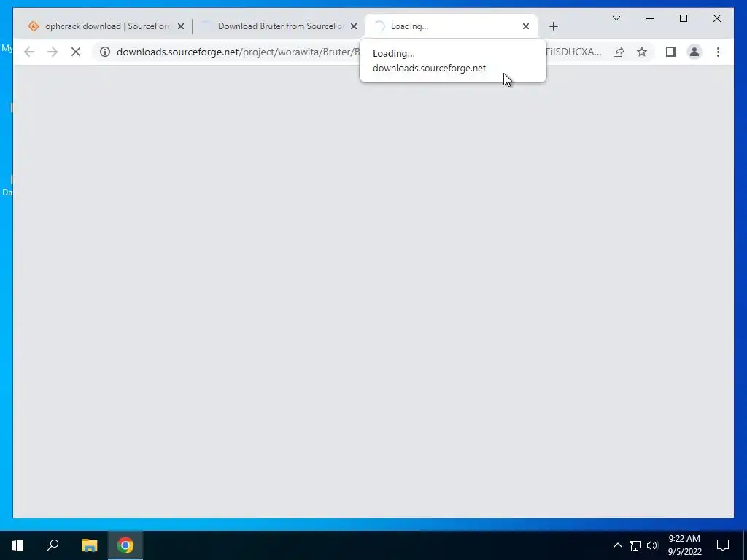Close the ophcrack download tab
Image resolution: width=747 pixels, height=560 pixels.
coord(181,27)
